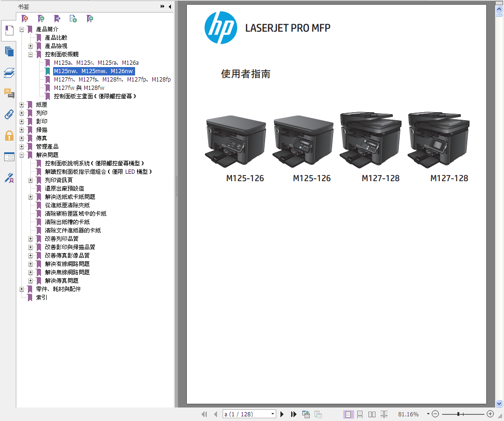Screen dimensions: 504x421
Task: Zoom in with the plus button
Action: click(490, 414)
